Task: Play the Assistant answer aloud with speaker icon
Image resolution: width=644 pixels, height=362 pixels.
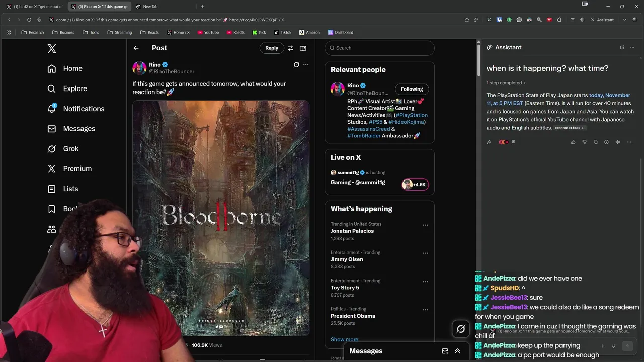Action: [x=617, y=142]
